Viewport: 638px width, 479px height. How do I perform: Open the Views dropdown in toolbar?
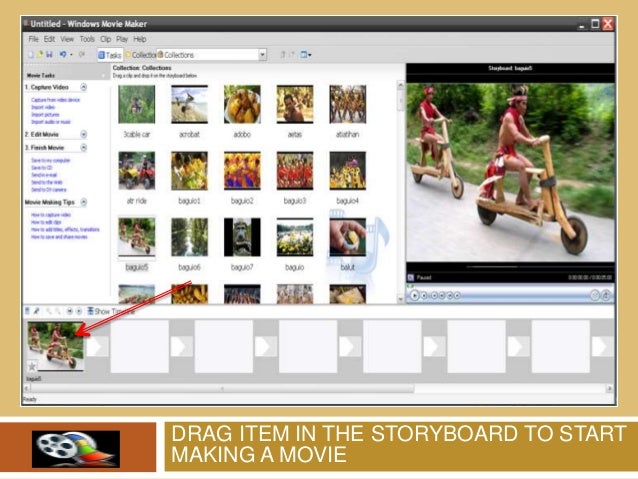[306, 55]
